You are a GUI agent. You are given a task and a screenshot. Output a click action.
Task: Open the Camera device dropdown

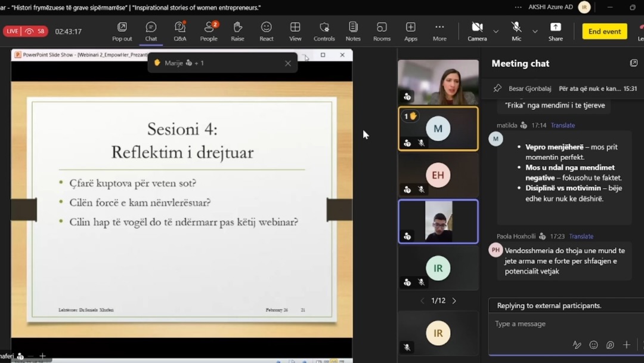494,31
